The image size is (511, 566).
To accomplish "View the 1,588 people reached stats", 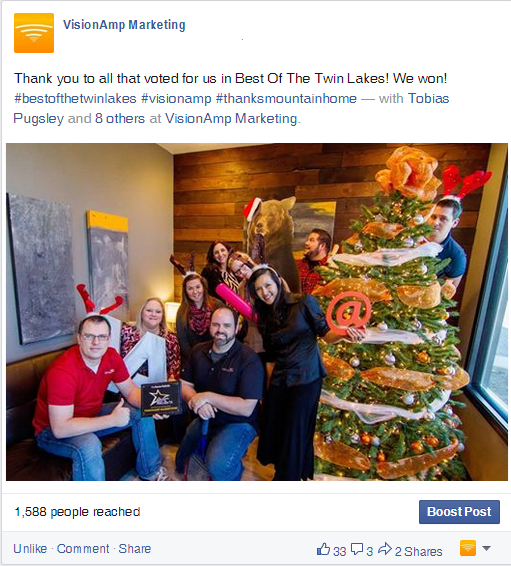I will pos(77,512).
